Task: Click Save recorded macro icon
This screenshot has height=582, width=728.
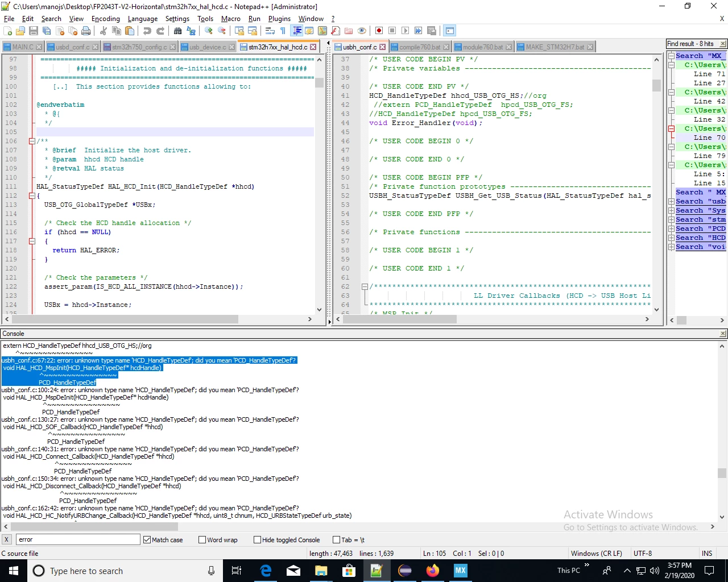Action: coord(432,31)
